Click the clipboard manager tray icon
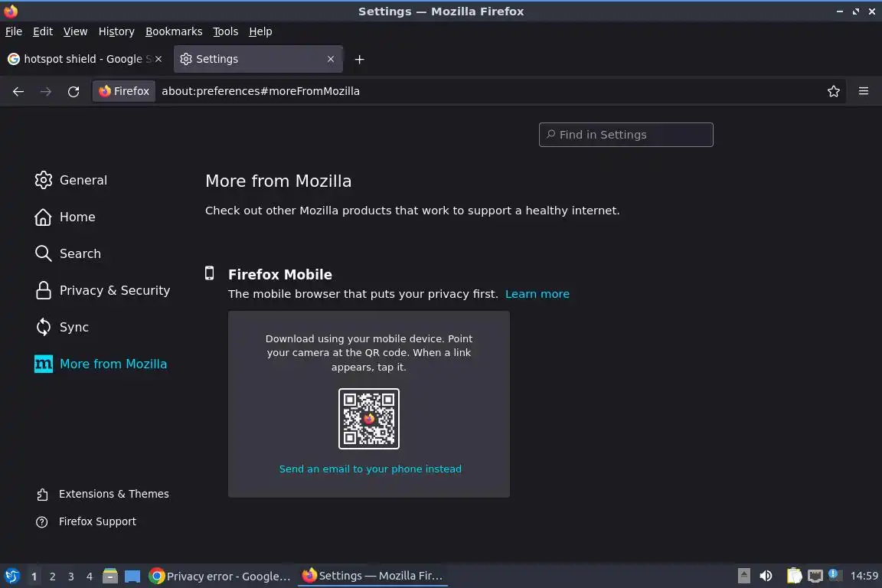The height and width of the screenshot is (588, 882). coord(794,576)
